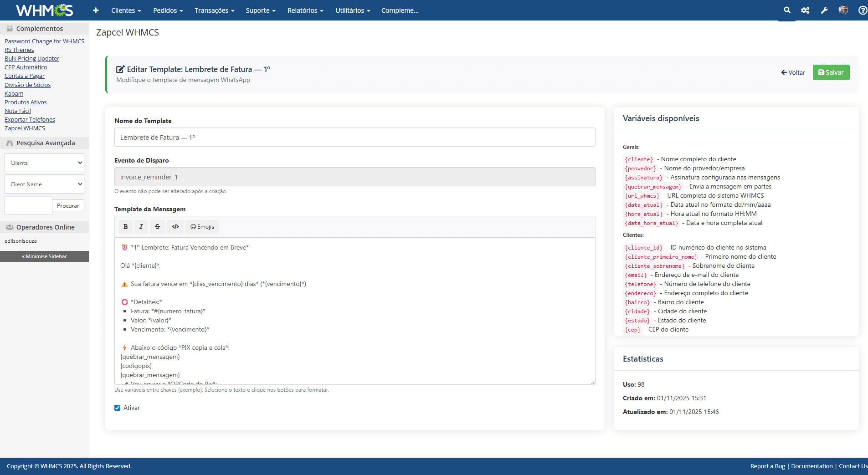Apply italic formatting in message editor
Viewport: 868px width, 475px height.
(141, 227)
